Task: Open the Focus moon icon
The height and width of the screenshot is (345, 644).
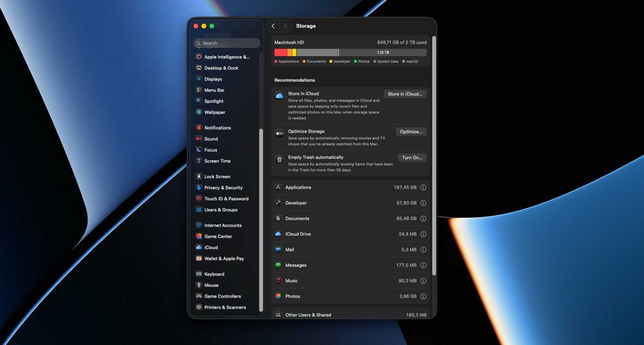Action: coord(199,151)
